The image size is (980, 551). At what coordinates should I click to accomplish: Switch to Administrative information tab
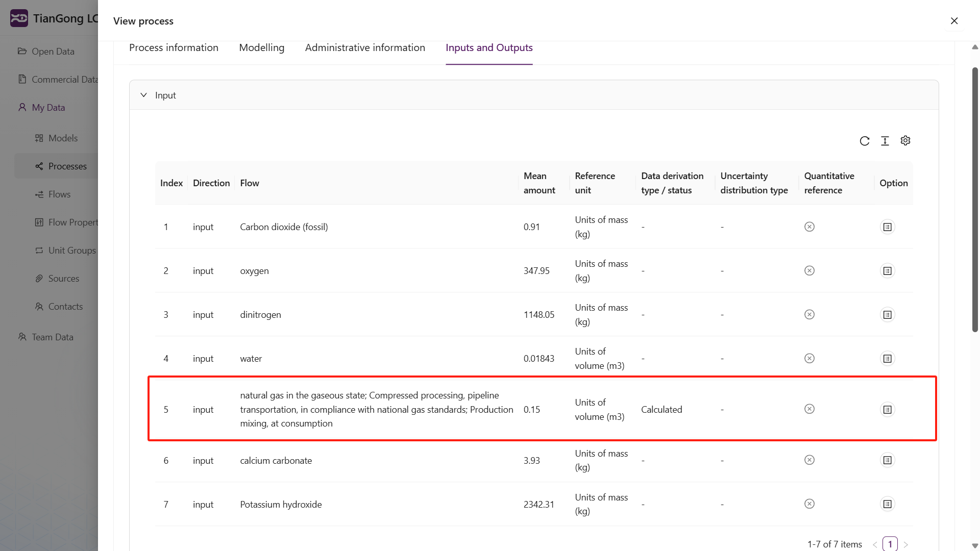click(364, 47)
